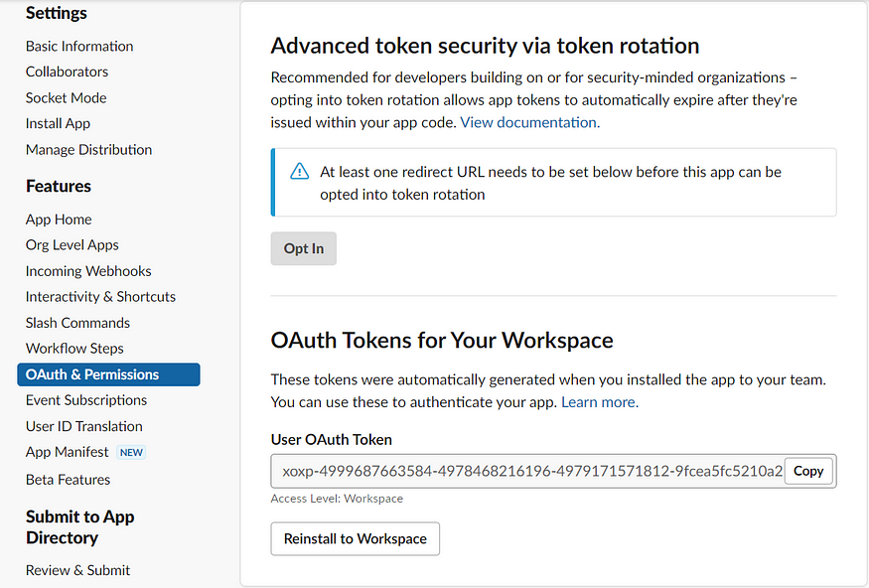Screen dimensions: 869x588
Task: Click the View documentation link
Action: [529, 122]
